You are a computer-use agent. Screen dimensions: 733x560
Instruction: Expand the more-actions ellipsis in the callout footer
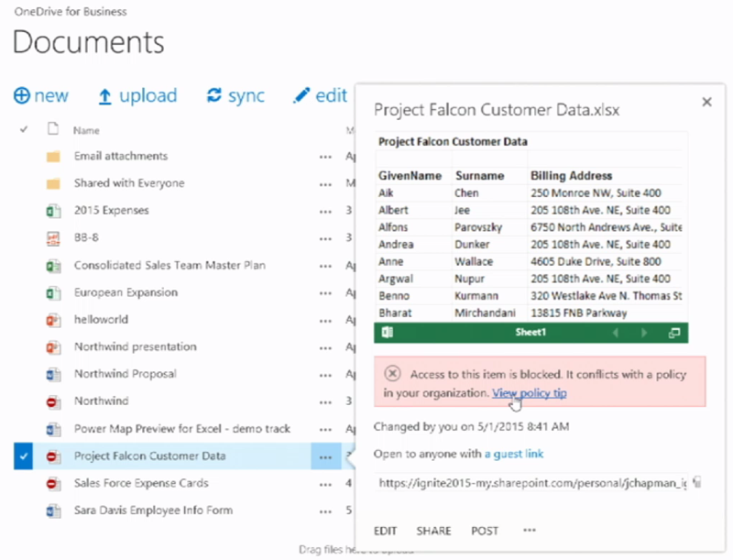click(x=530, y=530)
